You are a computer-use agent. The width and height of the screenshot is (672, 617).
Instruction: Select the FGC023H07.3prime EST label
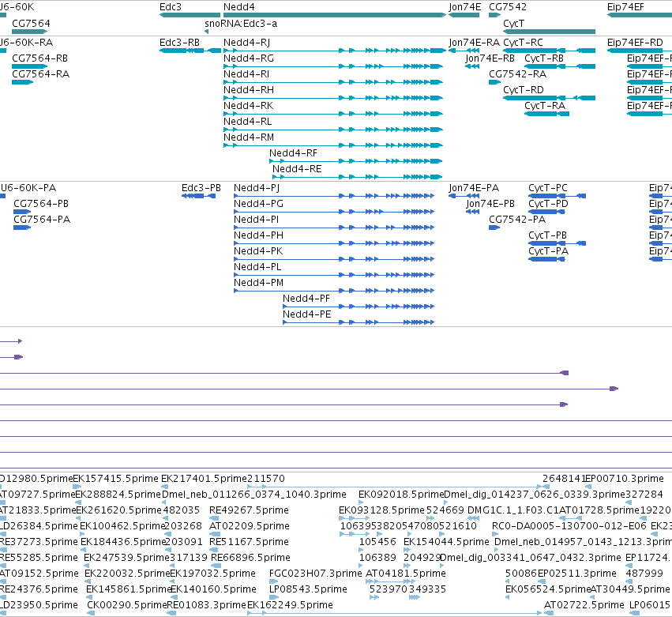tap(315, 574)
